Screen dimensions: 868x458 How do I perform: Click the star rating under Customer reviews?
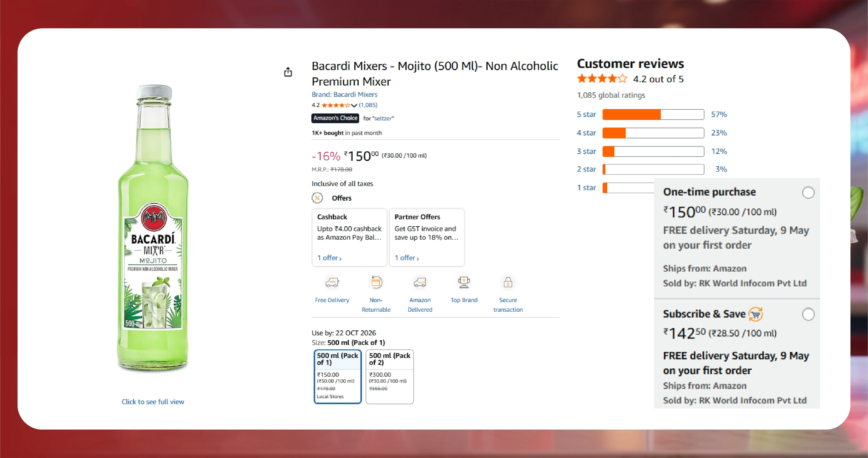602,79
